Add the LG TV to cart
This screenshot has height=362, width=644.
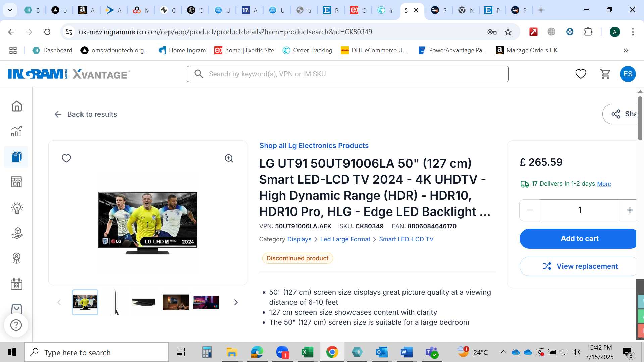[578, 239]
